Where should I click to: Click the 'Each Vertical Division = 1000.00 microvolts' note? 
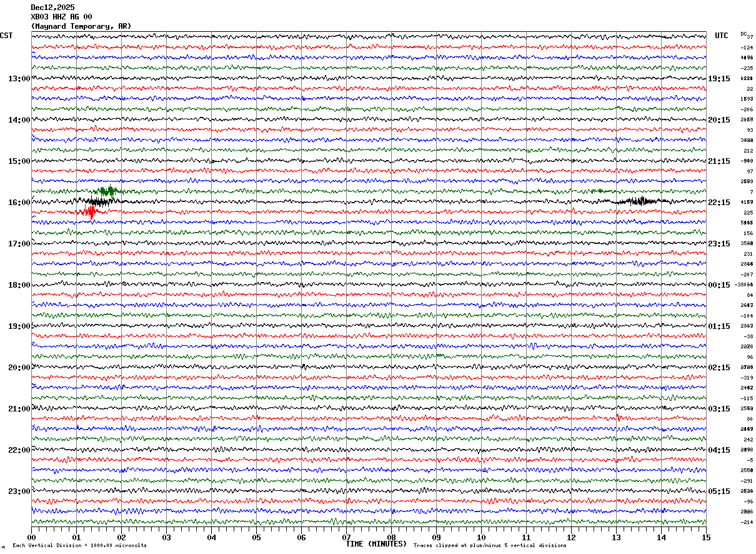[79, 546]
